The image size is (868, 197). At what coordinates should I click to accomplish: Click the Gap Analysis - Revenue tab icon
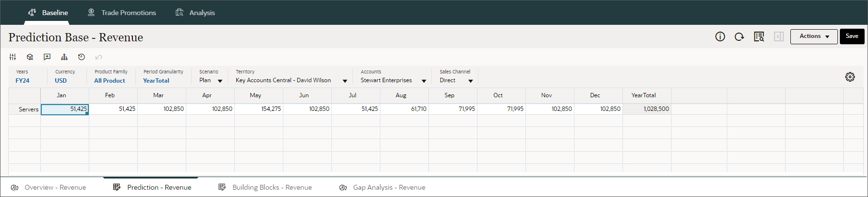343,187
